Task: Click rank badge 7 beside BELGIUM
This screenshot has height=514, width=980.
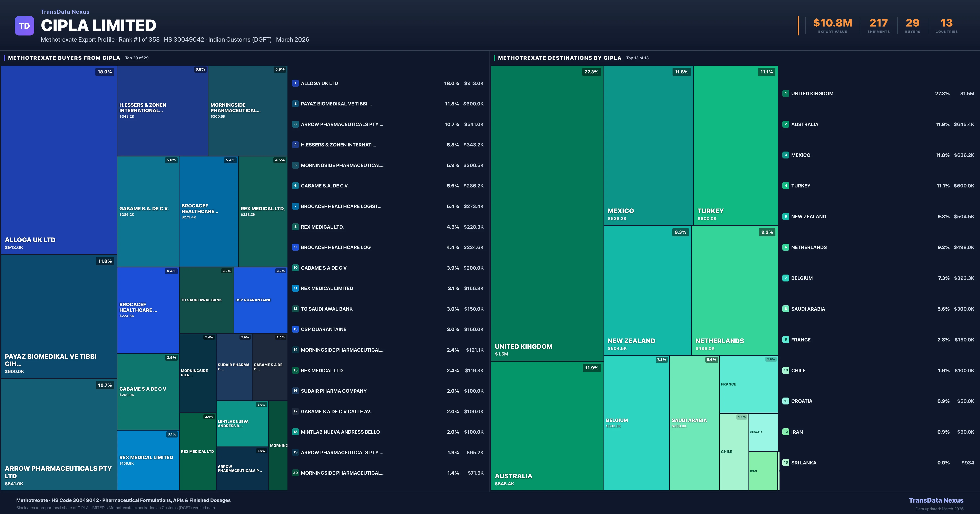Action: pyautogui.click(x=786, y=278)
